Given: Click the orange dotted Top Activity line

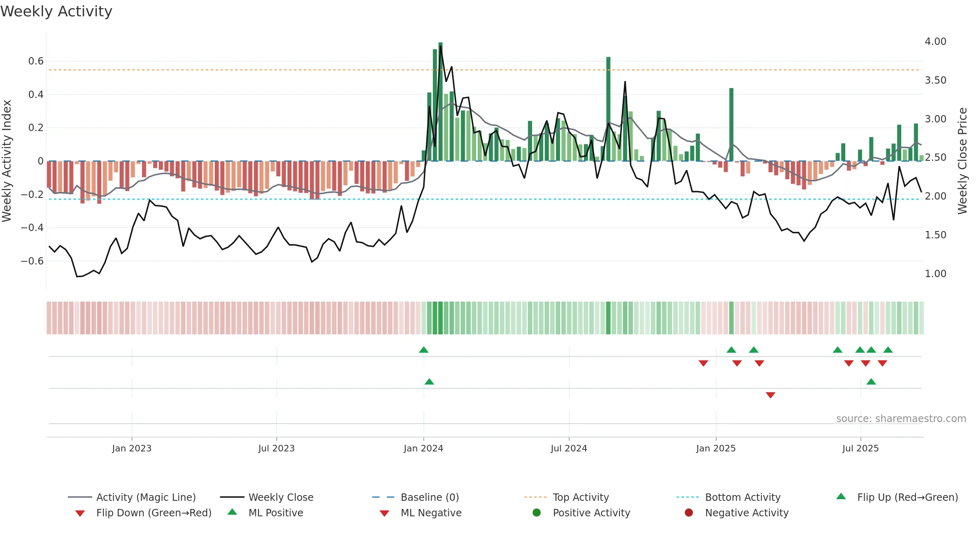Looking at the screenshot, I should tap(485, 70).
